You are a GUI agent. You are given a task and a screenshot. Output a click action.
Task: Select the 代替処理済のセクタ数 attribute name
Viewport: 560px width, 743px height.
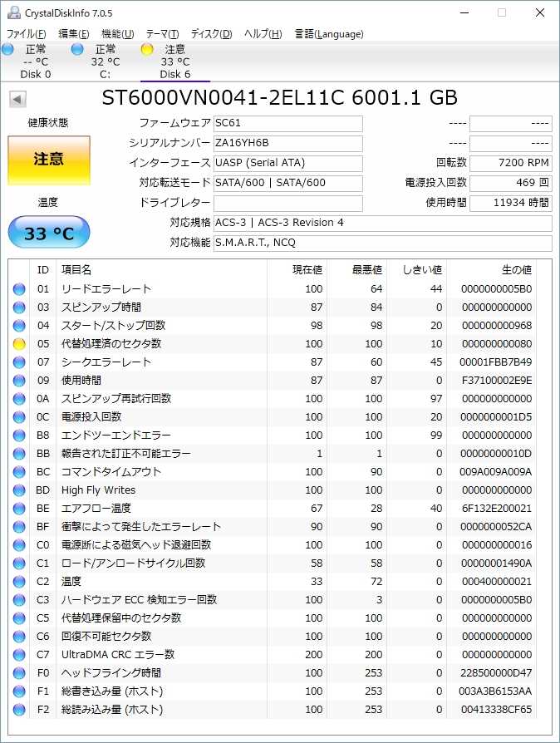tap(111, 344)
